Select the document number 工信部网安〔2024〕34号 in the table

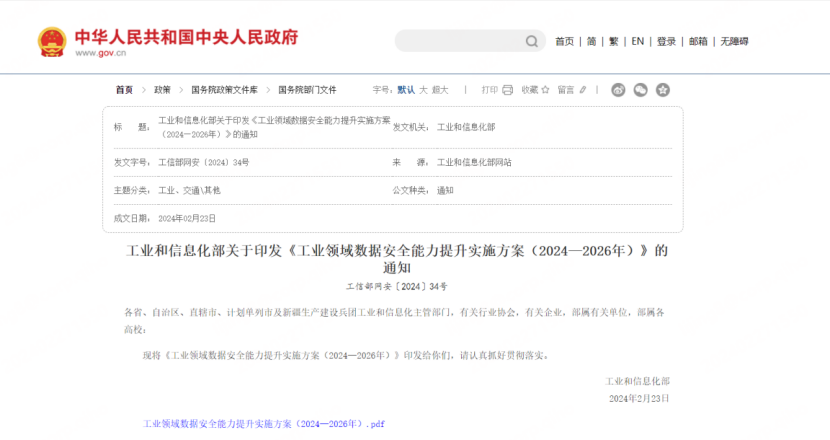204,163
